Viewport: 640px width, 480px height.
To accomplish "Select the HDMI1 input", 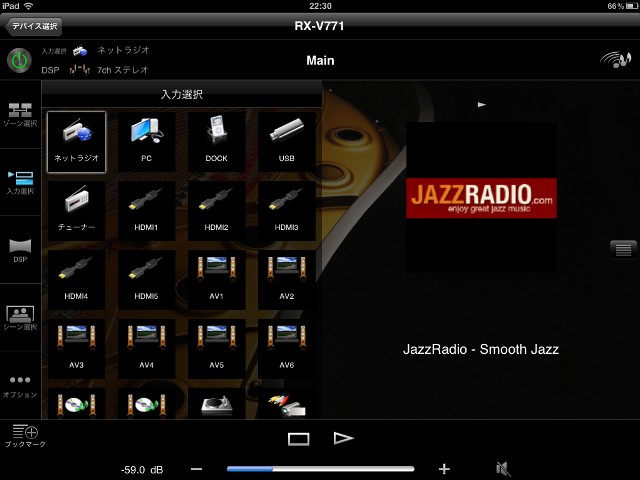I will click(x=147, y=211).
